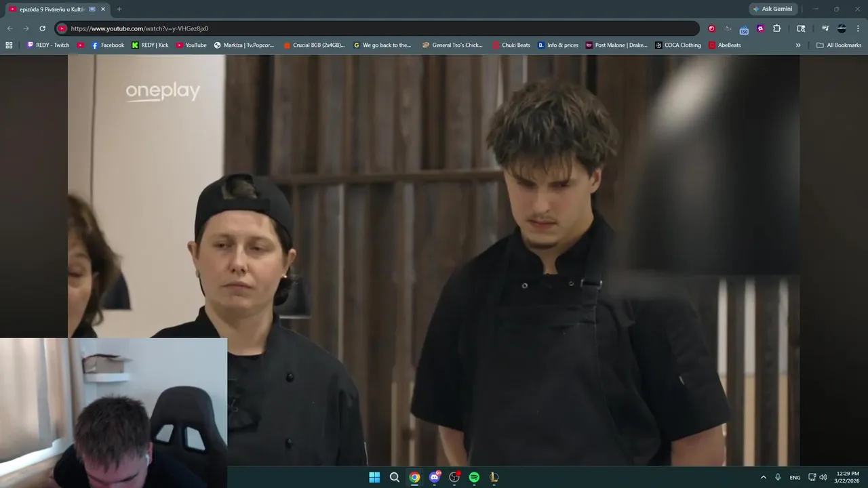Viewport: 868px width, 488px height.
Task: Open YouTube bookmark
Action: (x=191, y=45)
